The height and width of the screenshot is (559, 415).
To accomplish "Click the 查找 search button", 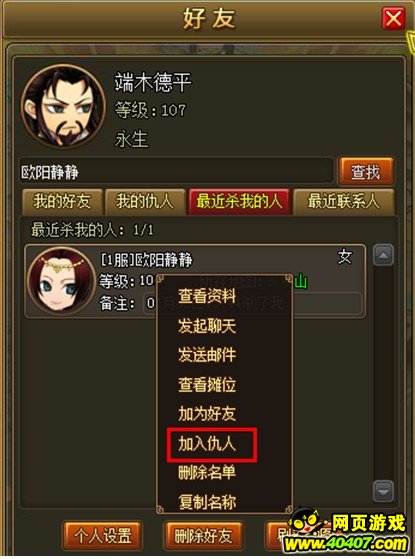I will [366, 172].
